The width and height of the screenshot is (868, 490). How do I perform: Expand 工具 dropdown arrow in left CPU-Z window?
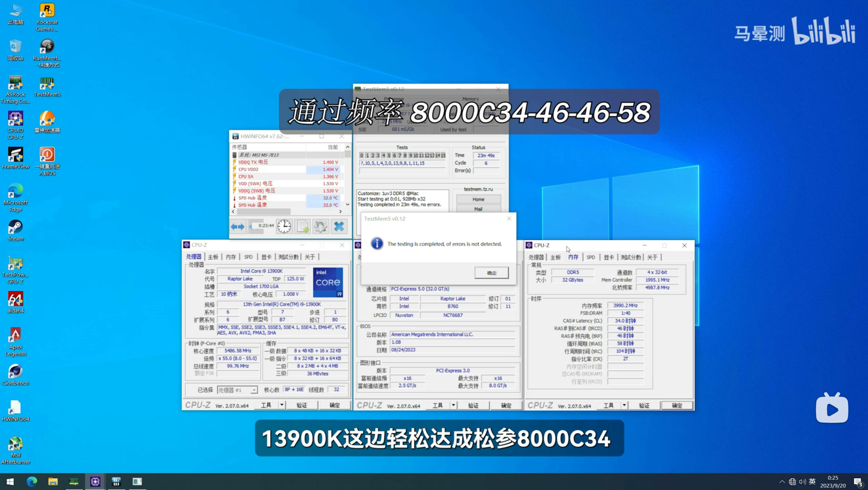click(x=282, y=405)
